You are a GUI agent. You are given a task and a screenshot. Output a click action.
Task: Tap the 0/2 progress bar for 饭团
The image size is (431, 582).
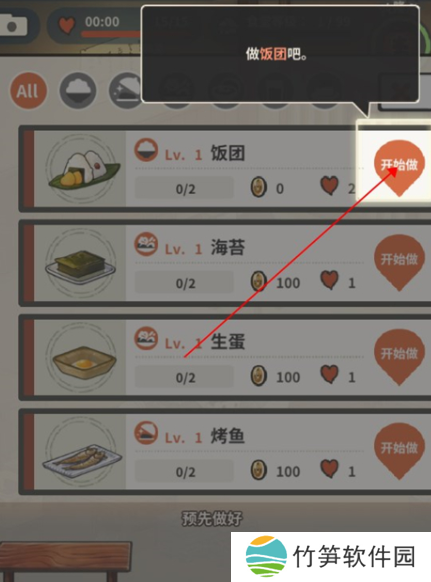[x=185, y=188]
